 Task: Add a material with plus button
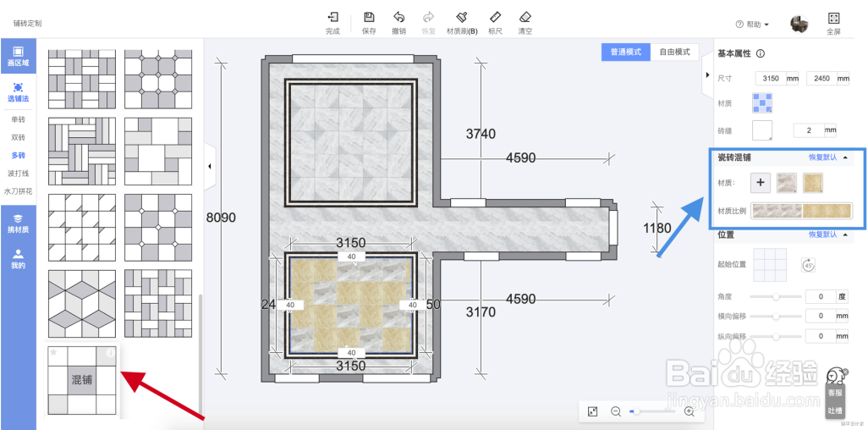(x=761, y=182)
